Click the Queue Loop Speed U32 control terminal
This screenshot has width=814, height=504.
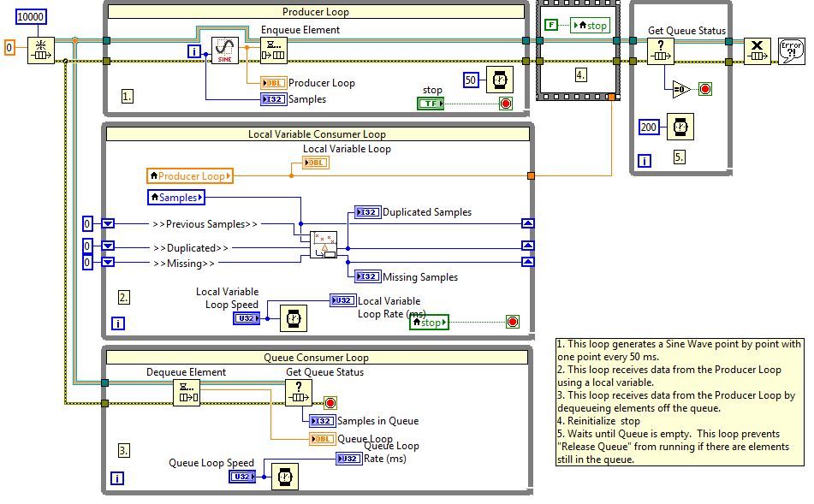[242, 476]
